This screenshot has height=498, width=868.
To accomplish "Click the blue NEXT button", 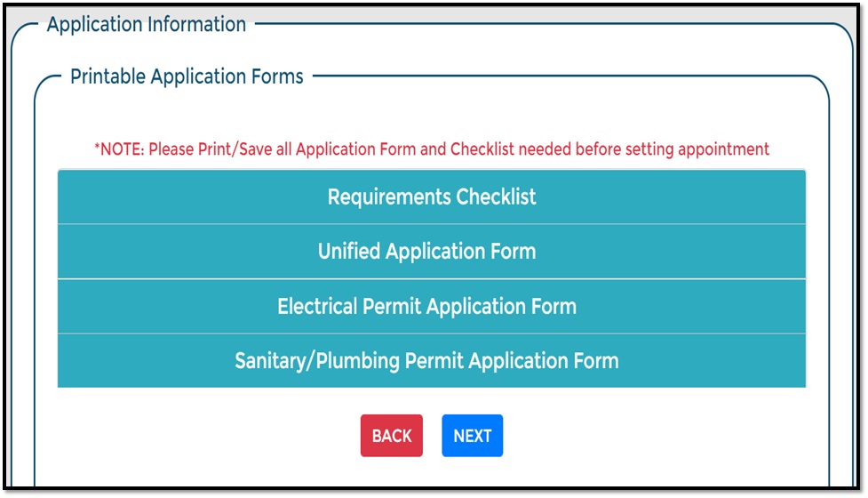I will (x=473, y=436).
